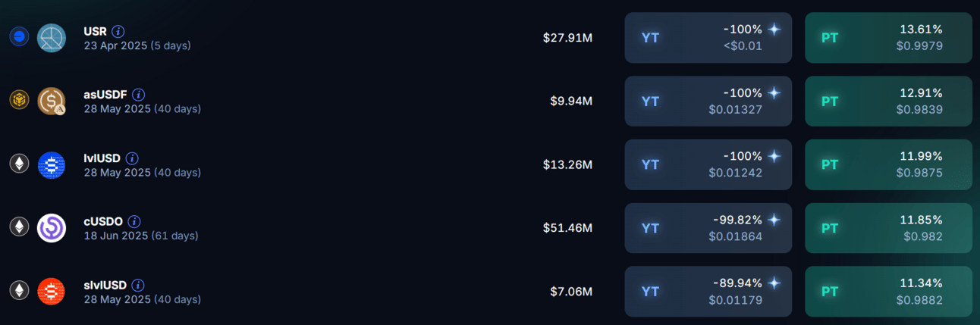The height and width of the screenshot is (325, 980).
Task: Click the asUSDF coin logo
Action: tap(52, 102)
